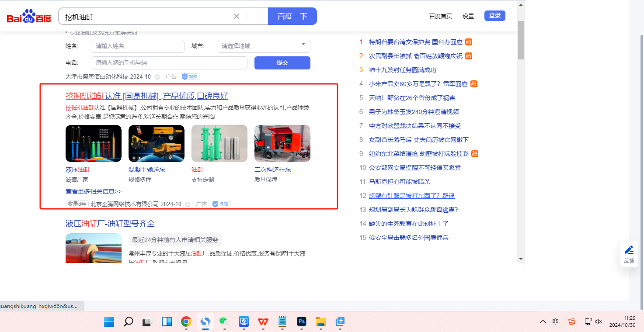Click the 保障 badge beside 北京企腾网络技术有限公司
644x332 pixels.
221,204
